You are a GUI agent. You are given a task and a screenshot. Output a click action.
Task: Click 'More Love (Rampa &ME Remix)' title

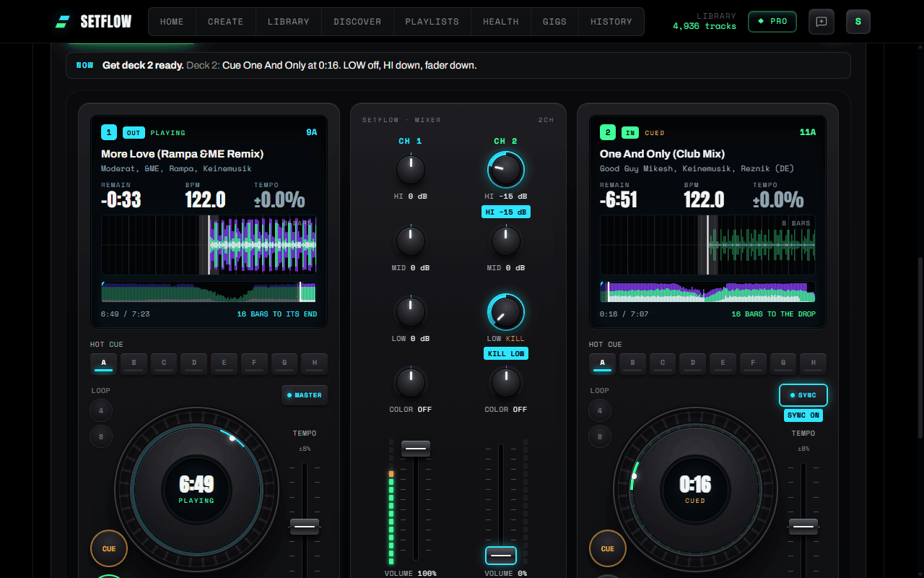182,154
